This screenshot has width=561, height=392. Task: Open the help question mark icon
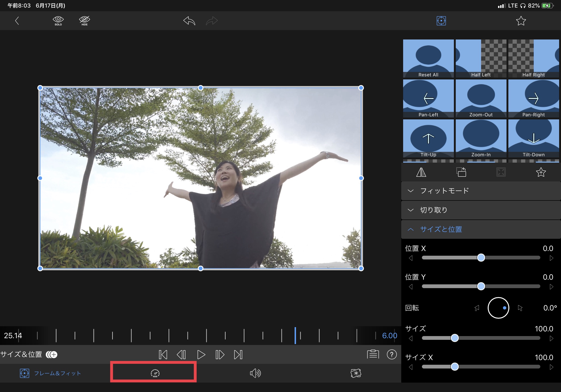(391, 354)
